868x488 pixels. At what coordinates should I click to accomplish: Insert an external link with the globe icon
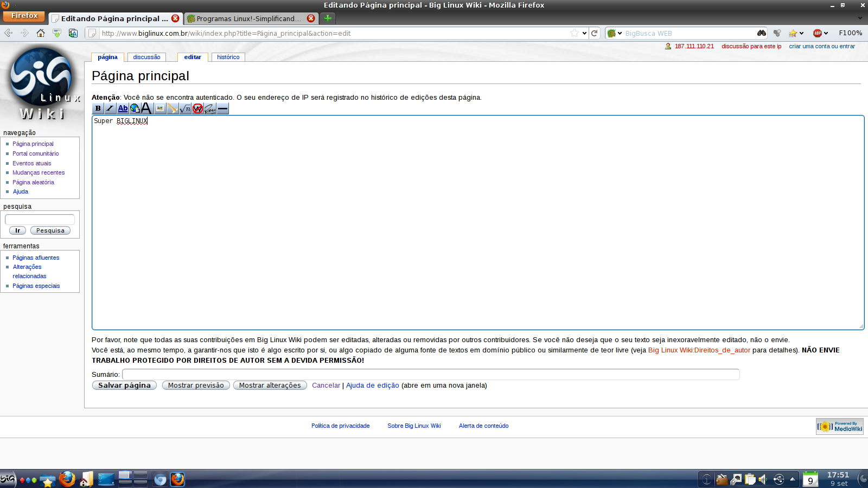pyautogui.click(x=135, y=108)
